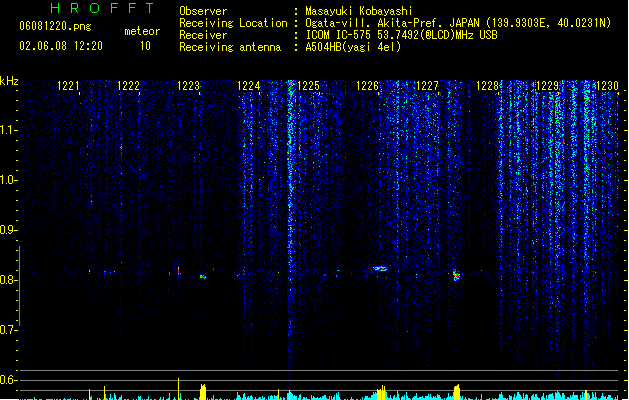
Task: Click the small meteor echo just after 1223
Action: click(x=203, y=276)
